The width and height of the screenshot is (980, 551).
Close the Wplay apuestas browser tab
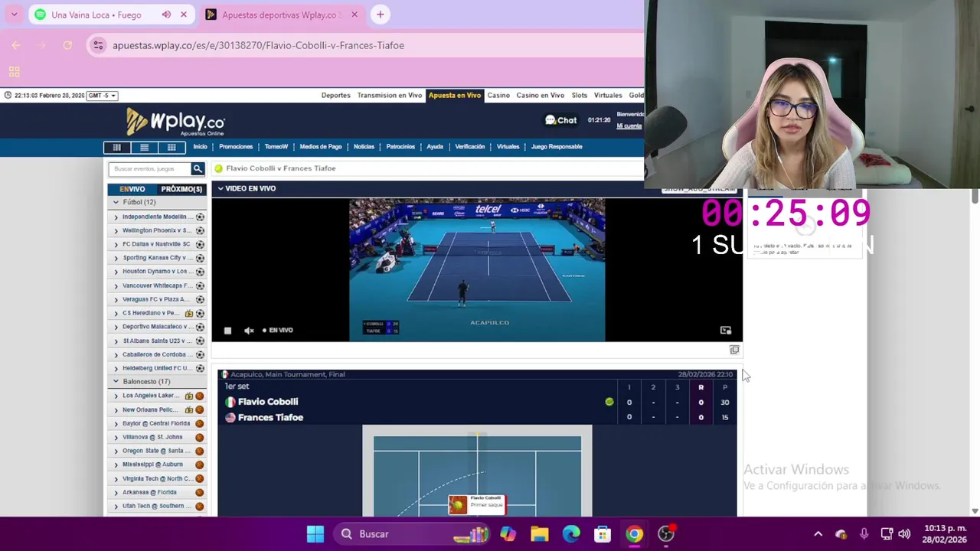tap(354, 15)
